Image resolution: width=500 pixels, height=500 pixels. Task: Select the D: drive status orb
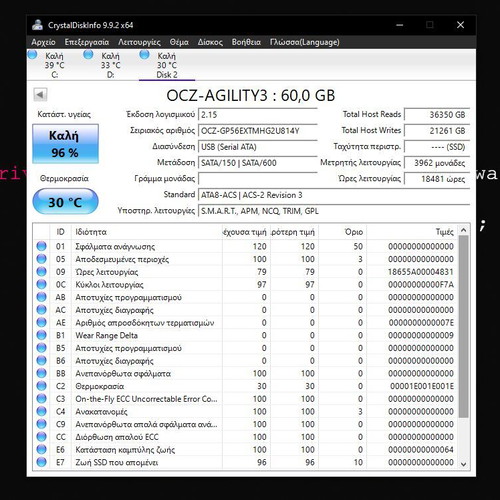[88, 54]
